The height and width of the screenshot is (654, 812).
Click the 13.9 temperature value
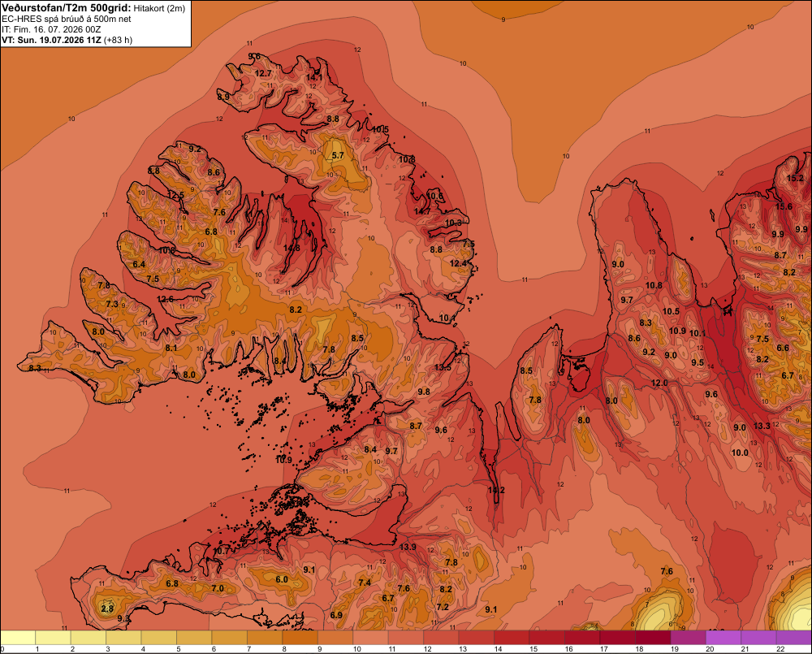click(408, 547)
